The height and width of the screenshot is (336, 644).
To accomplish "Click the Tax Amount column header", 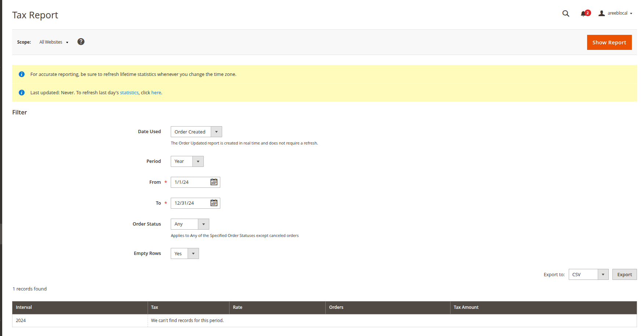I will click(466, 307).
